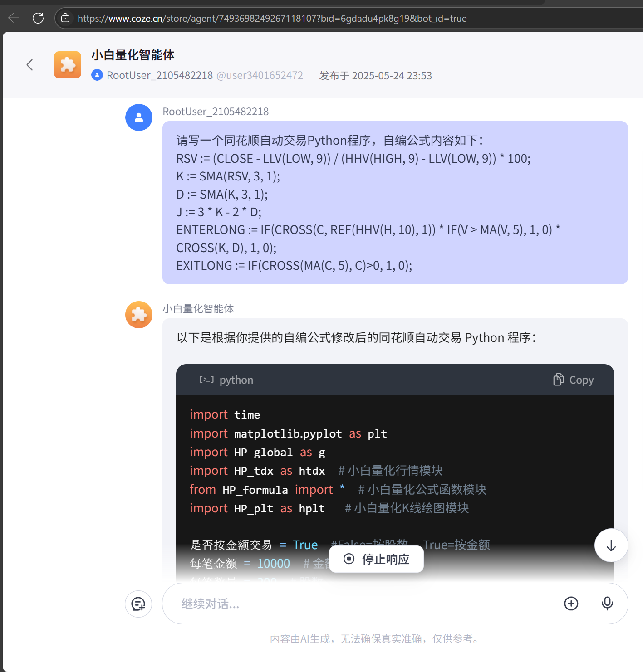The image size is (643, 672).
Task: Click the 'J := 3 * K - 2 * D;' line
Action: coord(219,212)
